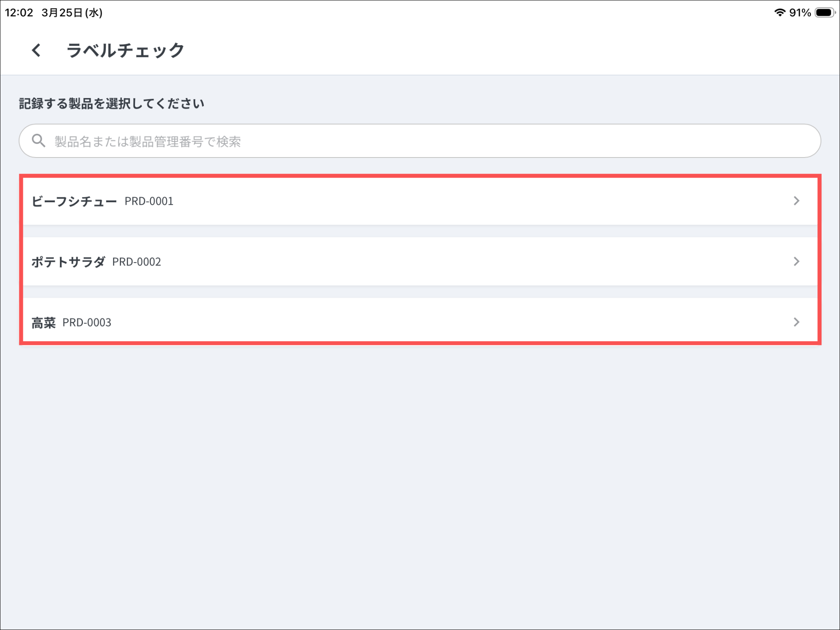840x630 pixels.
Task: Select the ビーフシチュー product name
Action: [x=74, y=201]
